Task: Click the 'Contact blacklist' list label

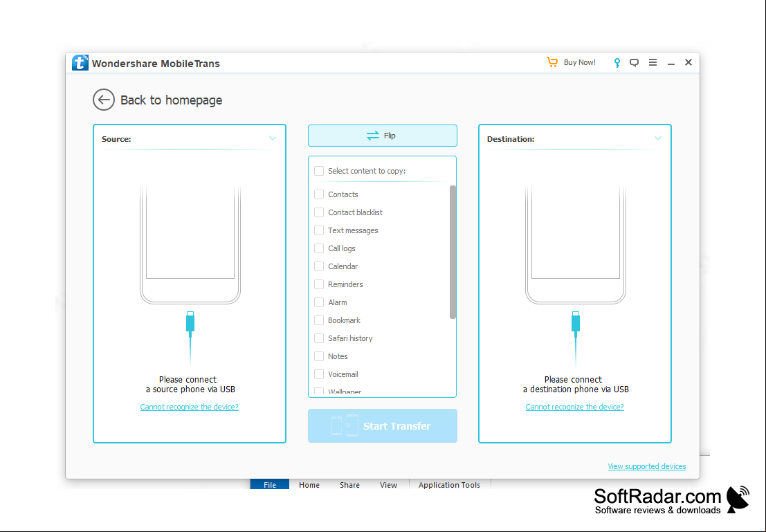Action: coord(355,212)
